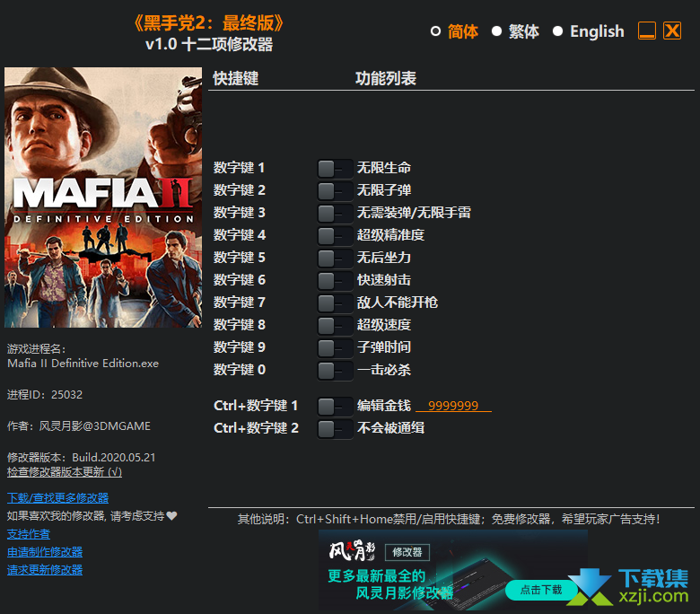Click 请求更新修改器 link
This screenshot has width=700, height=614.
tap(45, 570)
